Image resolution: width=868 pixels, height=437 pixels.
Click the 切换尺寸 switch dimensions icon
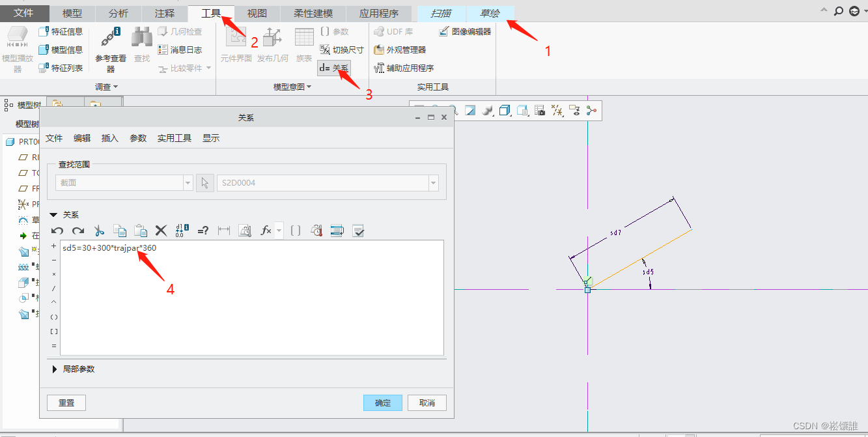pos(326,49)
